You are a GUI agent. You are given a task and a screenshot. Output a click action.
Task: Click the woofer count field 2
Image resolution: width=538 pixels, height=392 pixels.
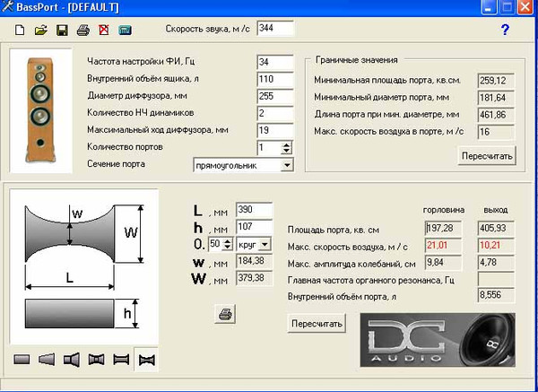point(275,114)
